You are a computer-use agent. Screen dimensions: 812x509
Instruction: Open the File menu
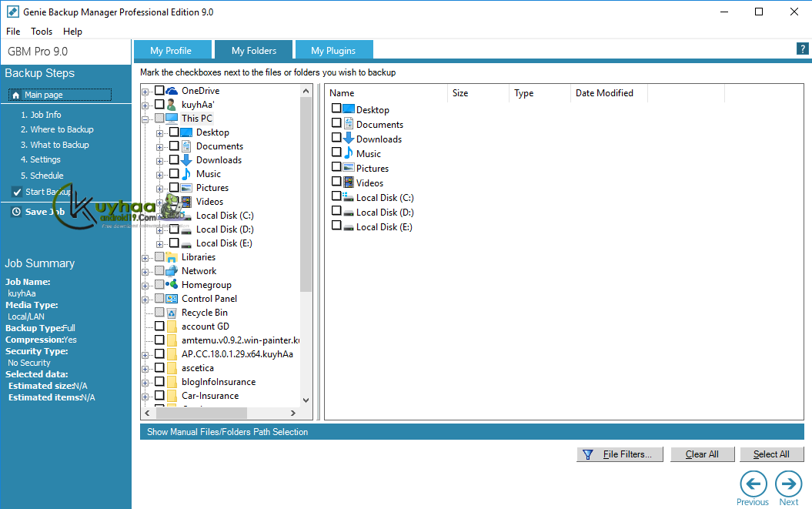tap(13, 32)
